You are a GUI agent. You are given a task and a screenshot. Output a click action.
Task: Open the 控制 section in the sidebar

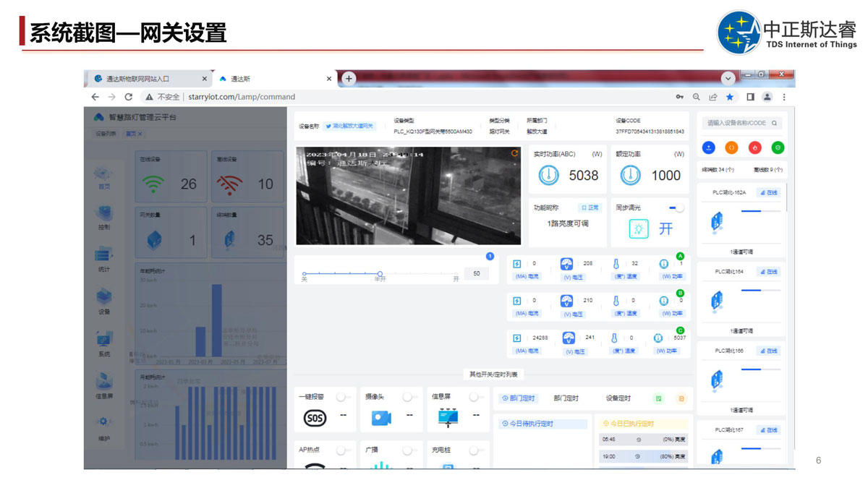tap(104, 214)
